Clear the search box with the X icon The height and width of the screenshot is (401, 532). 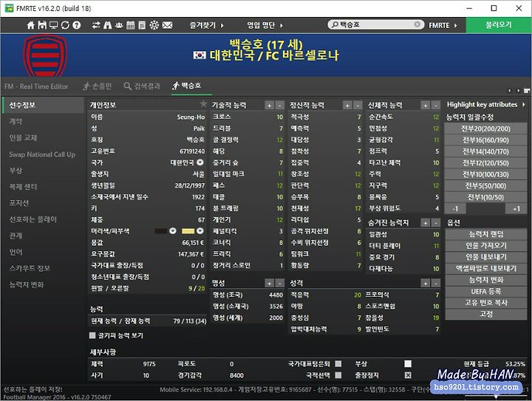(x=417, y=24)
